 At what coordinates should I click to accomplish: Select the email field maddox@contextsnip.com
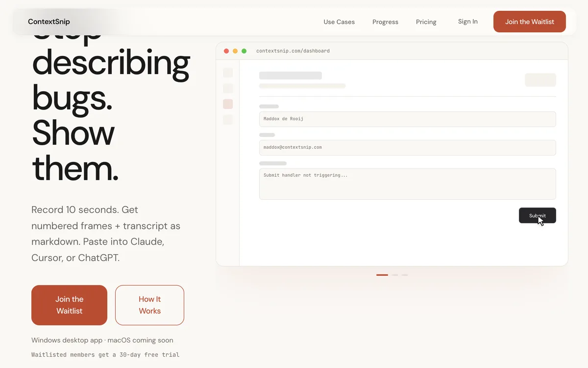coord(408,148)
